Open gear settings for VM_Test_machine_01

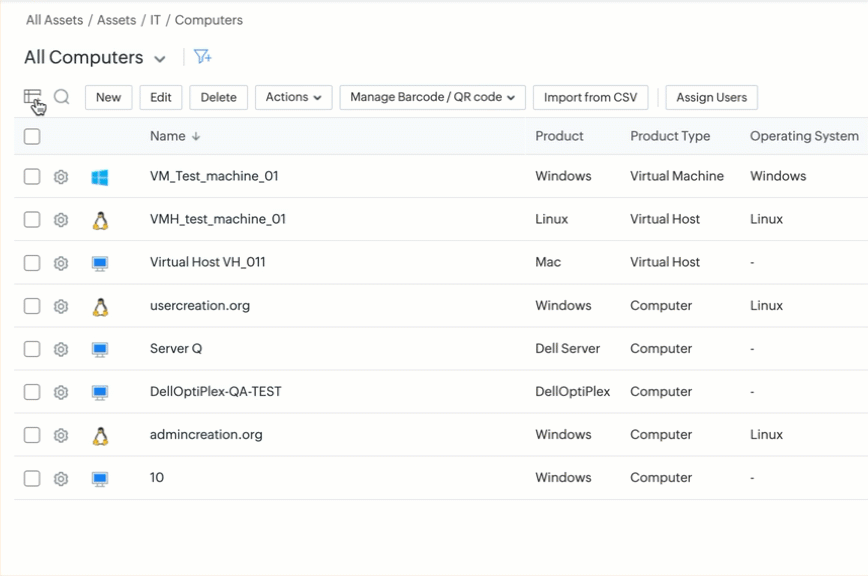61,177
